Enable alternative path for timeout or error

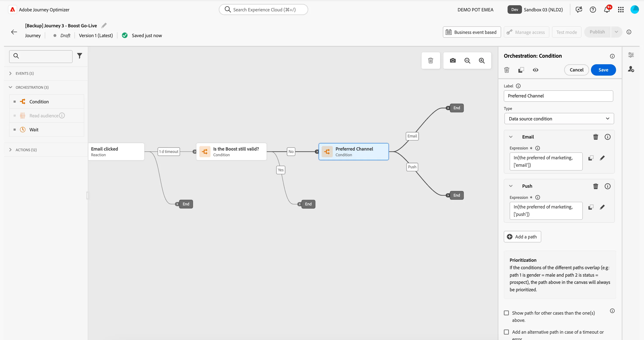(x=506, y=332)
